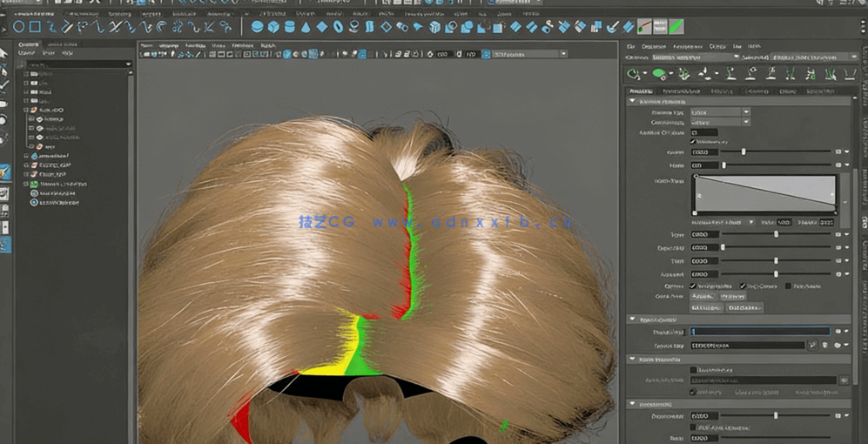Click the blue-highlighted text input field

click(x=759, y=332)
